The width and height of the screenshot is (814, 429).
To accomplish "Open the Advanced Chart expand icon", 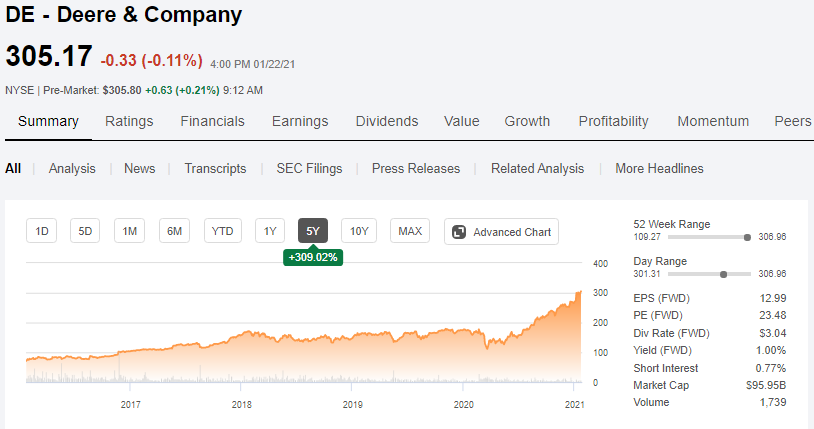I will [459, 232].
